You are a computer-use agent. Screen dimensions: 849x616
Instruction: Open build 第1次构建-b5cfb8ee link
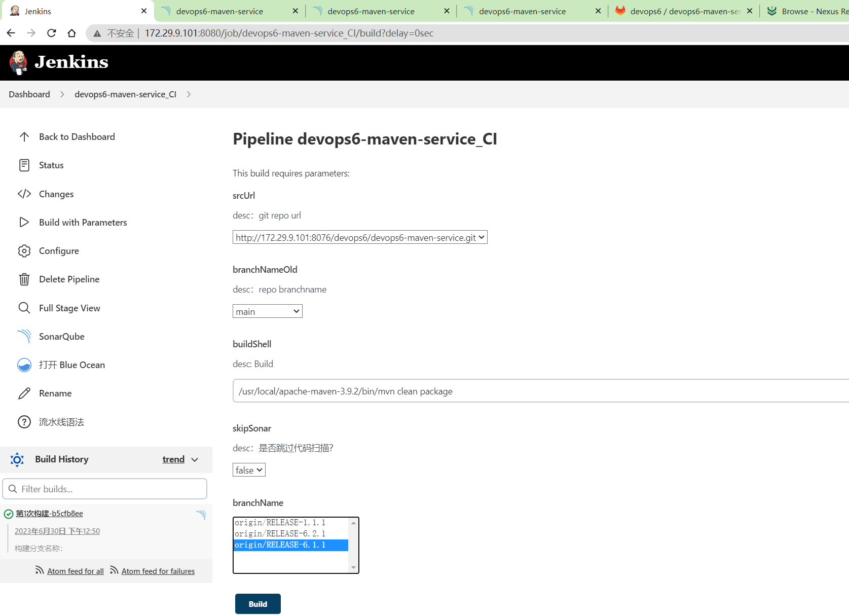pos(49,514)
